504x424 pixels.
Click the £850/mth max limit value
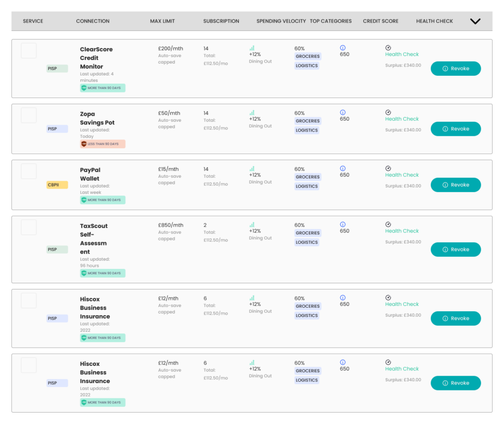coord(170,225)
